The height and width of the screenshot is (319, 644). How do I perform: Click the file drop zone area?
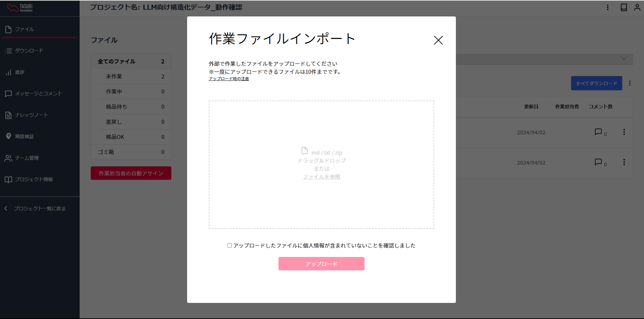pyautogui.click(x=321, y=165)
